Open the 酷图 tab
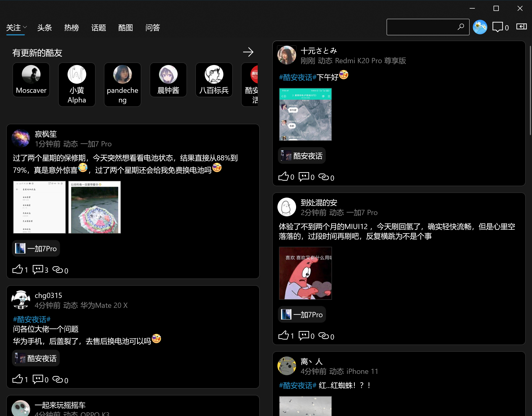This screenshot has height=416, width=532. pyautogui.click(x=125, y=28)
